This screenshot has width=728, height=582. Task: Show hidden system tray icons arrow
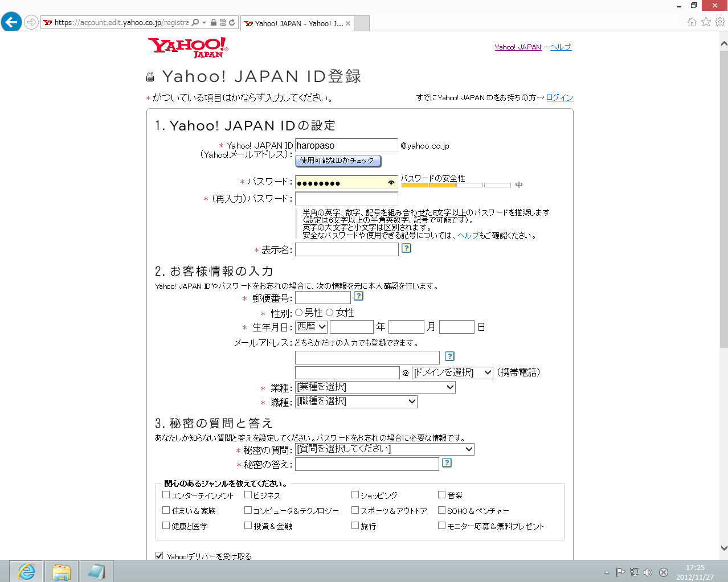(607, 572)
